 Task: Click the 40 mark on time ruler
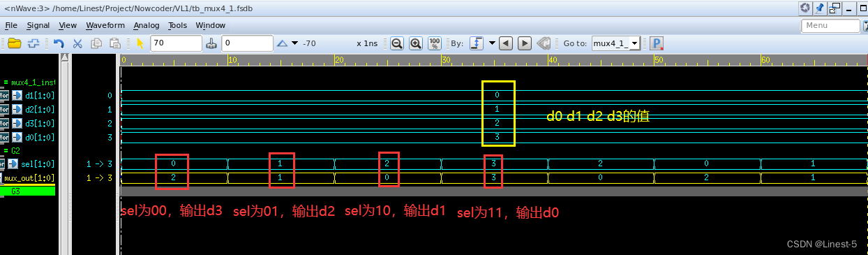coord(552,60)
